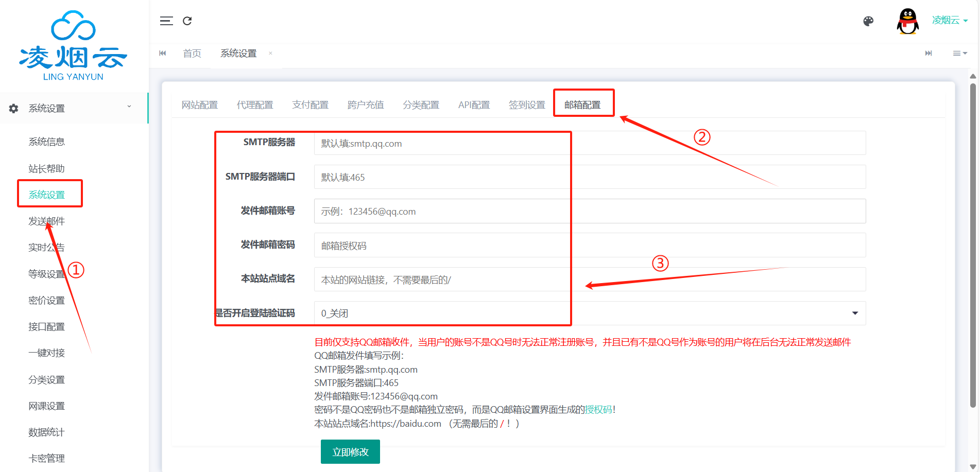Focus the 发件邮箱账号 input field
Image resolution: width=980 pixels, height=472 pixels.
pos(590,212)
